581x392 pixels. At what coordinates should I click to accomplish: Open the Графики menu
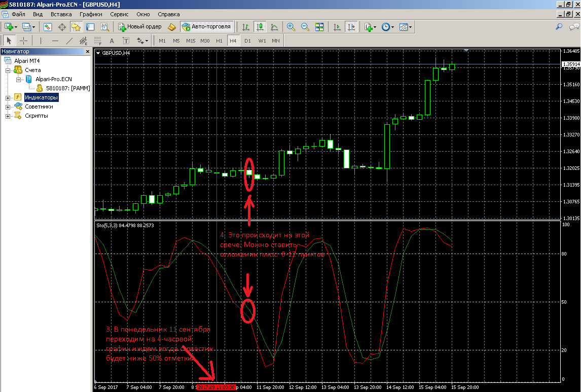click(91, 14)
